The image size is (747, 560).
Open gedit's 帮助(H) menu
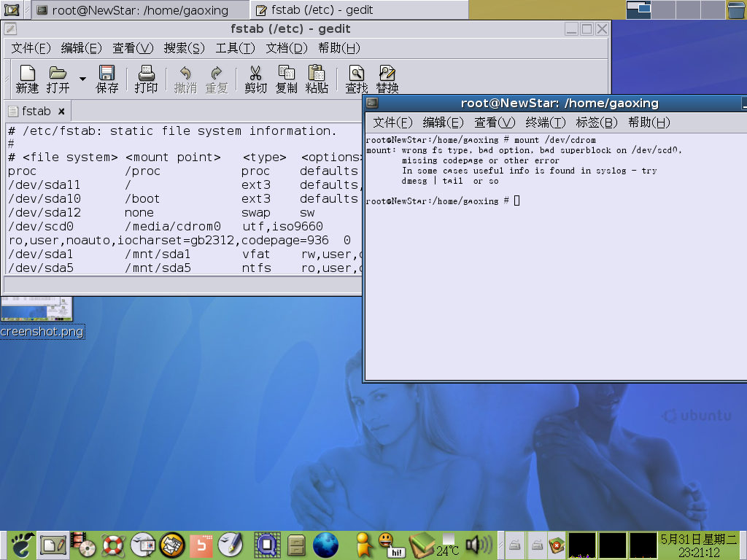coord(338,48)
